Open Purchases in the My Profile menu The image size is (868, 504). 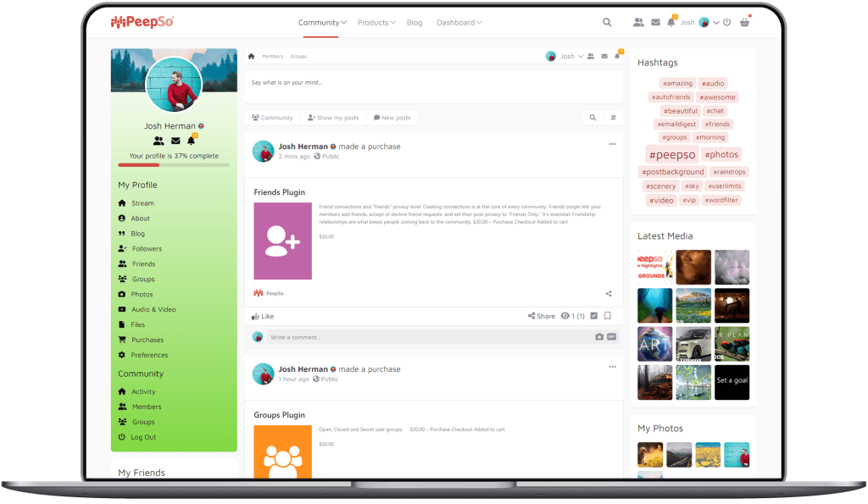point(141,340)
